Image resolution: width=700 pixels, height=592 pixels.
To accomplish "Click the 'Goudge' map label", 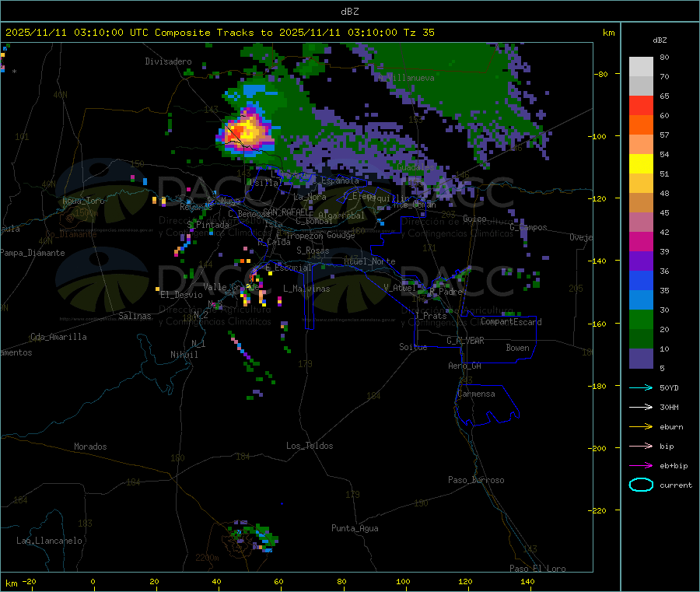I will pos(341,235).
